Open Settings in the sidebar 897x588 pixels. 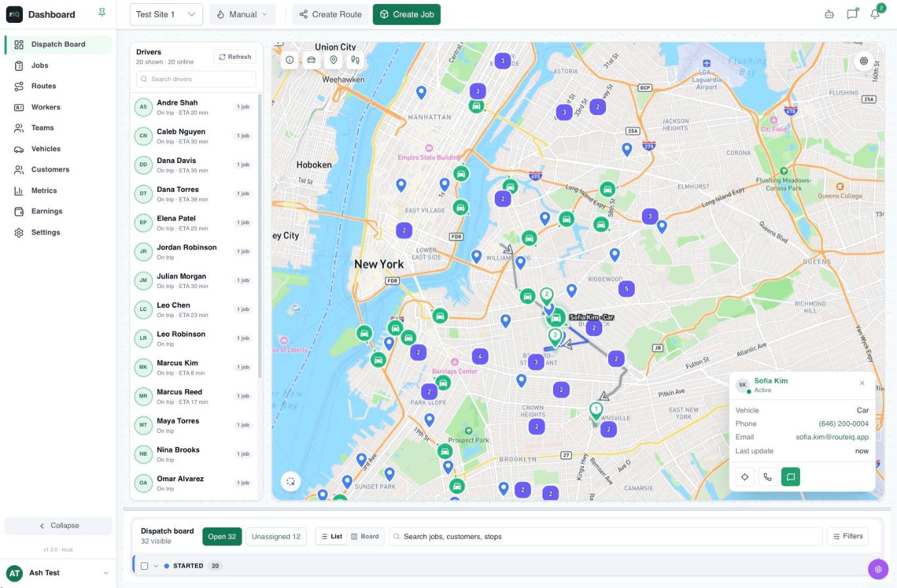click(x=58, y=232)
